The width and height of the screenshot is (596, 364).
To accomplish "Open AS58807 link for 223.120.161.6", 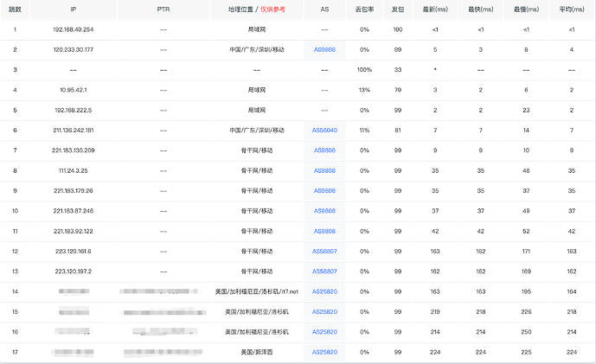I will [x=324, y=251].
